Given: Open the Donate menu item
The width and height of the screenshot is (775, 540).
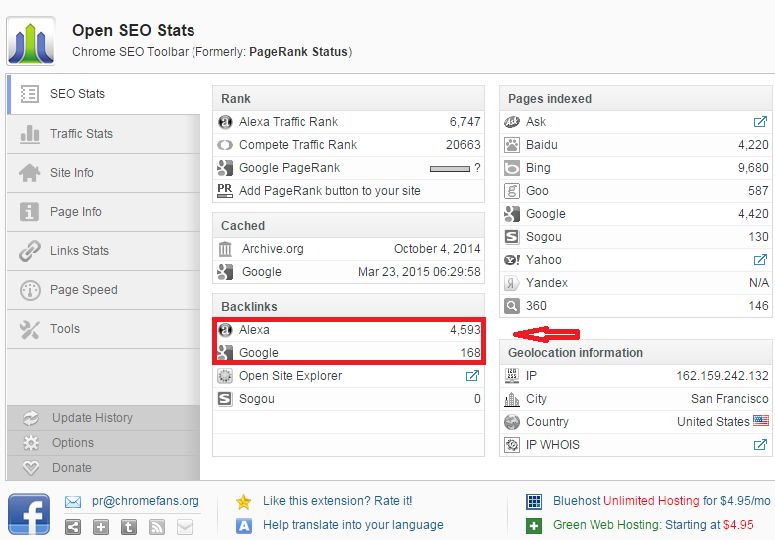Looking at the screenshot, I should pyautogui.click(x=104, y=467).
